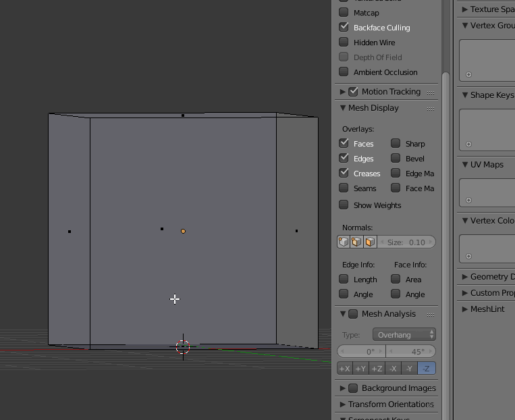Toggle Ambient Occlusion checkbox
Screen dimensions: 515x420
click(x=344, y=72)
